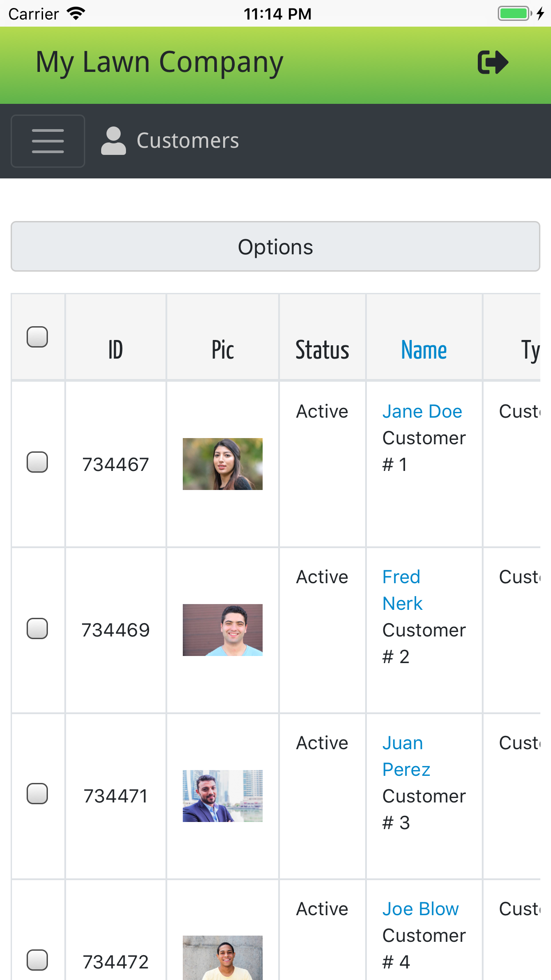
Task: Tick the checkbox for customer 734471
Action: pyautogui.click(x=37, y=794)
